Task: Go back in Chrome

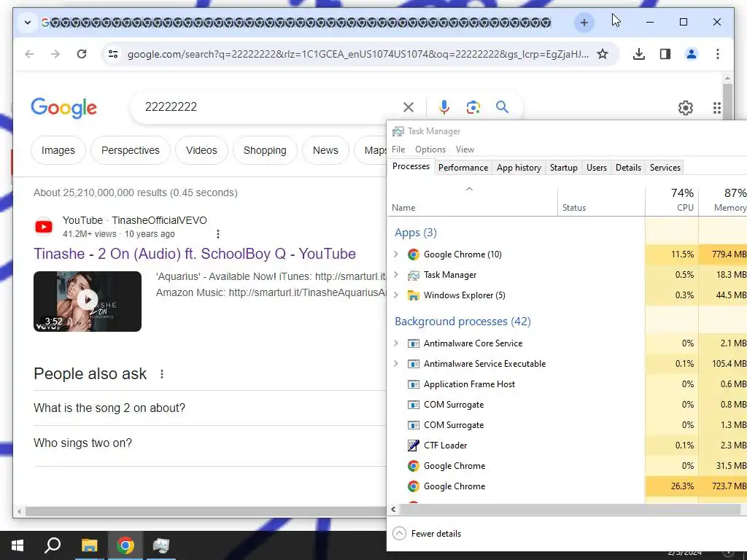Action: (x=29, y=54)
